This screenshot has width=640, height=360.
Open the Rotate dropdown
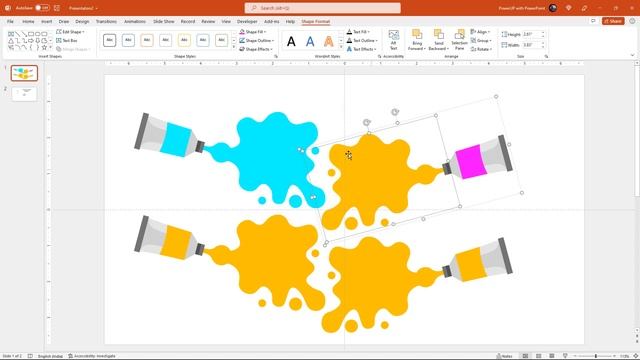(481, 49)
